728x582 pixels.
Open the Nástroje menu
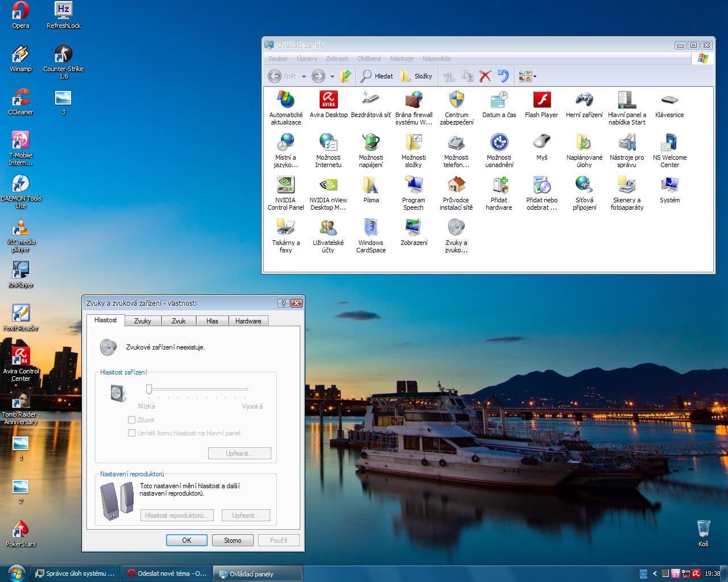pyautogui.click(x=402, y=59)
